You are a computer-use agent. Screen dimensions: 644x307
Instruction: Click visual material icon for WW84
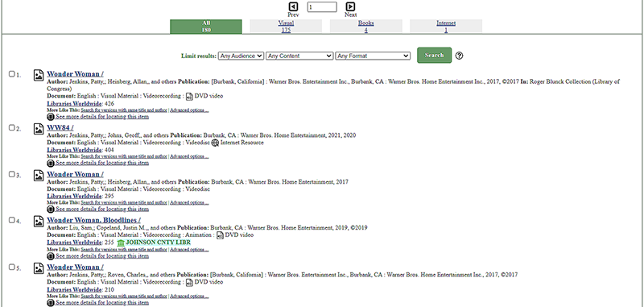tap(39, 129)
